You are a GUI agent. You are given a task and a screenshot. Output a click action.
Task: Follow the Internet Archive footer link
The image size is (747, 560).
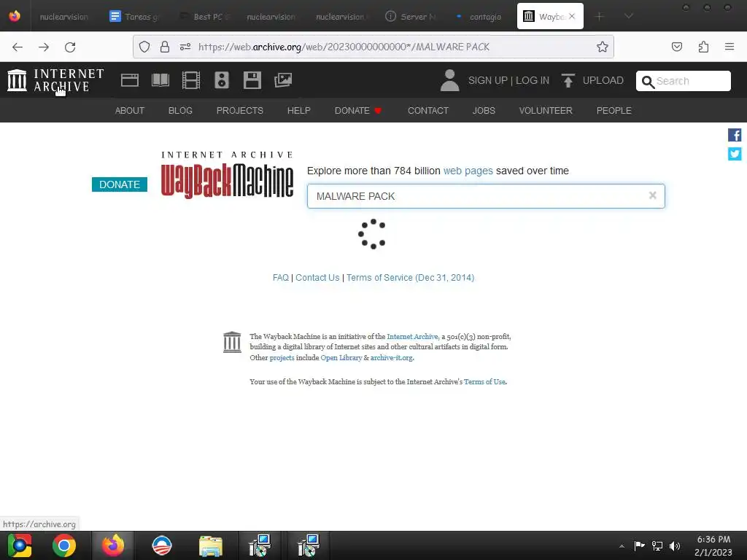[413, 336]
